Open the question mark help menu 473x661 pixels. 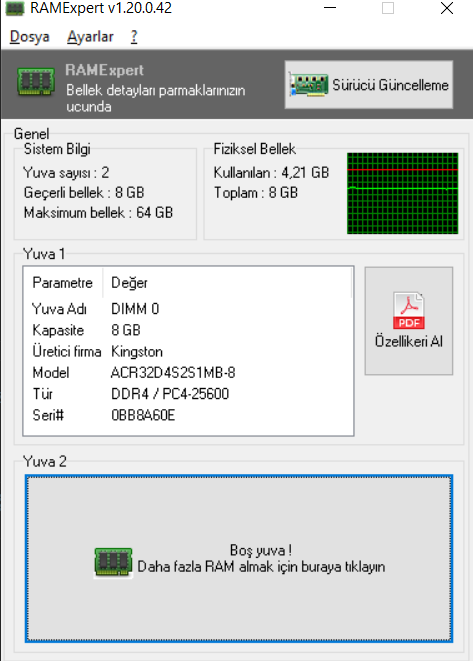point(134,37)
